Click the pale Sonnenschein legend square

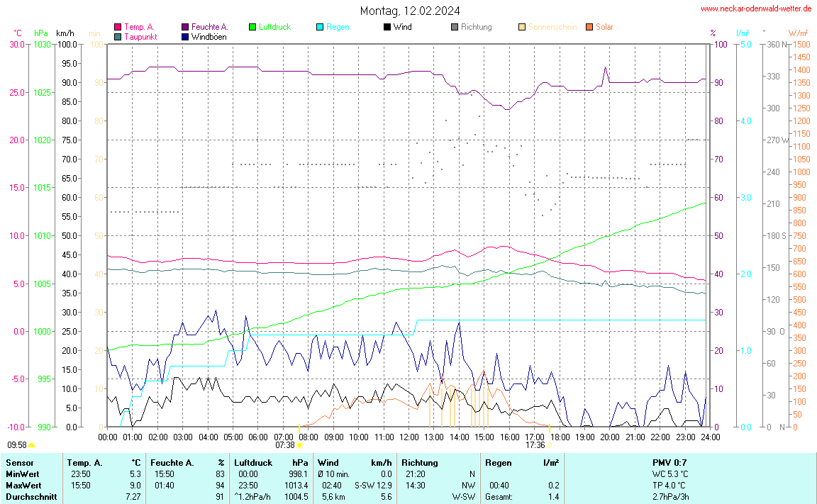click(x=522, y=27)
